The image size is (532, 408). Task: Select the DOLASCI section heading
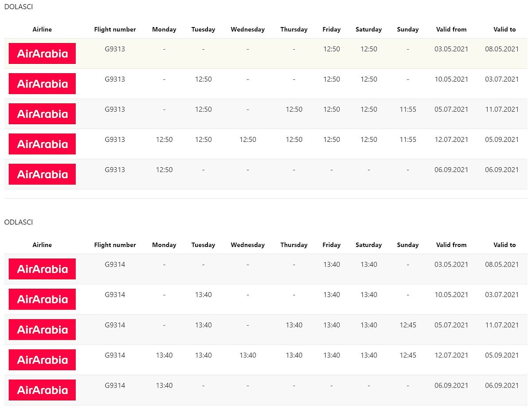pos(18,7)
